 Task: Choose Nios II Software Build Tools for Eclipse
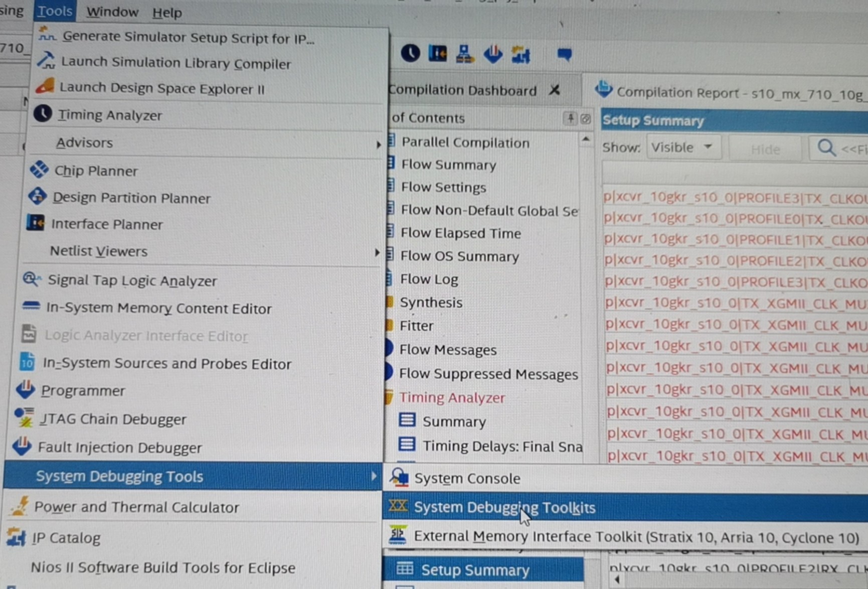click(x=163, y=567)
